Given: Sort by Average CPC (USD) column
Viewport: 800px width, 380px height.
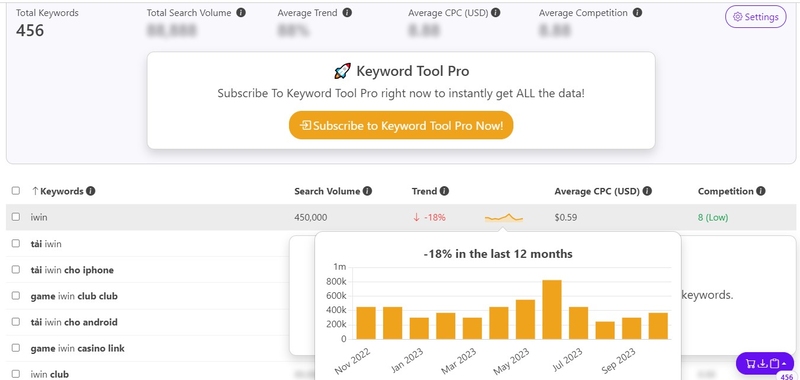Looking at the screenshot, I should [597, 191].
